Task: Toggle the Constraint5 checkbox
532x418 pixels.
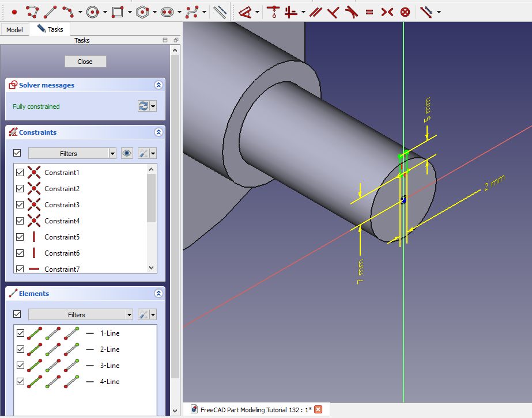Action: [20, 237]
